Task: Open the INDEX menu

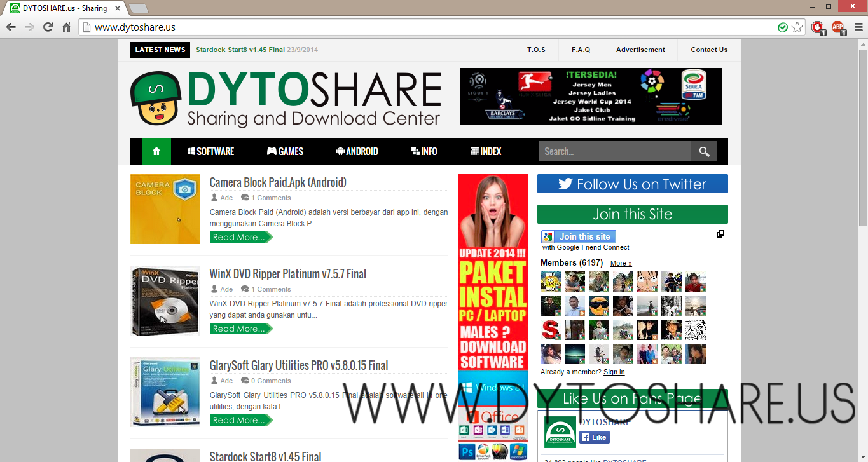Action: point(486,151)
